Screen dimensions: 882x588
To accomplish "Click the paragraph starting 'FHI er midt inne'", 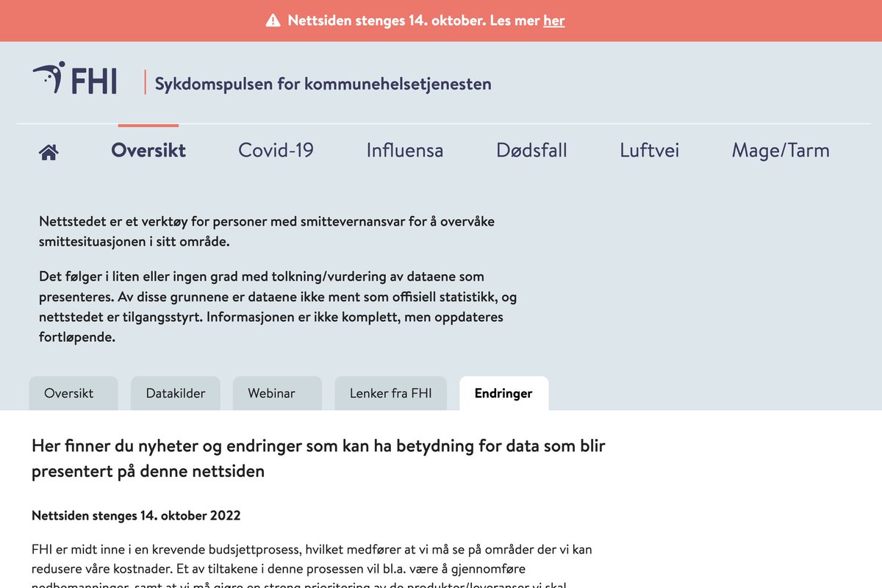I will tap(312, 566).
